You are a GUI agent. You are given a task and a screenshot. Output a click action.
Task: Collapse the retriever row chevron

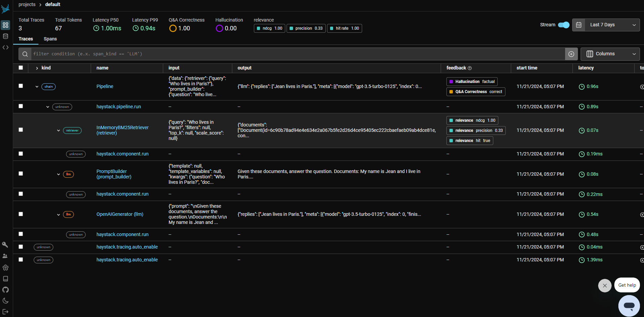pyautogui.click(x=58, y=131)
